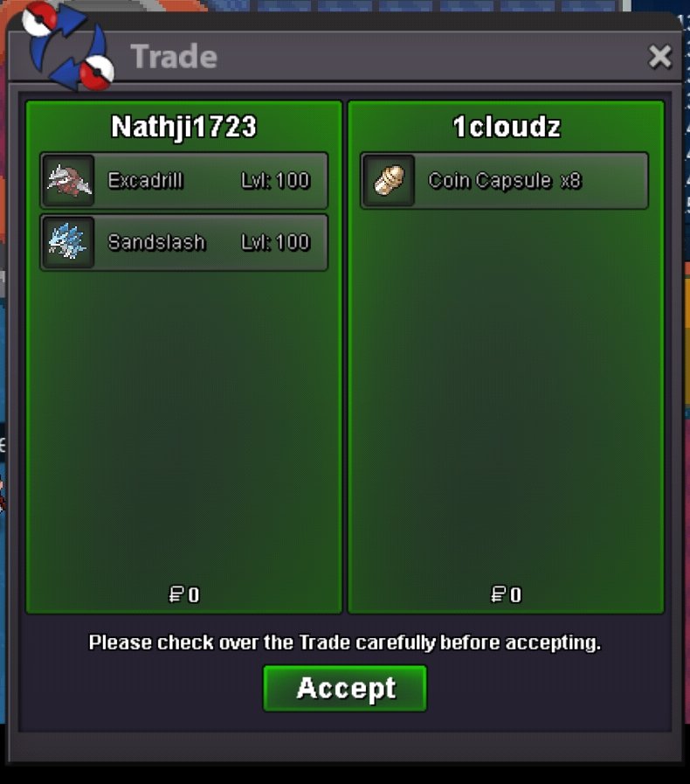The image size is (690, 784).
Task: Click 1cloudz's money amount
Action: (506, 594)
